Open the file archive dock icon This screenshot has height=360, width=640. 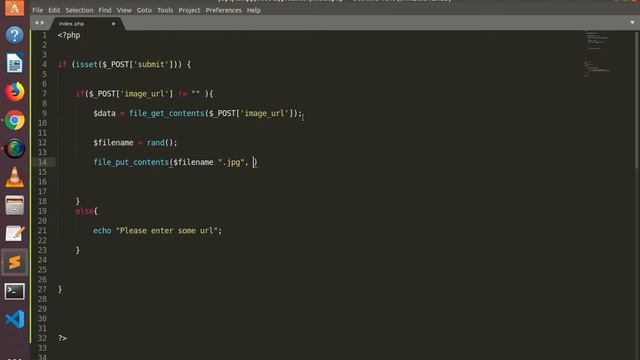pyautogui.click(x=14, y=205)
